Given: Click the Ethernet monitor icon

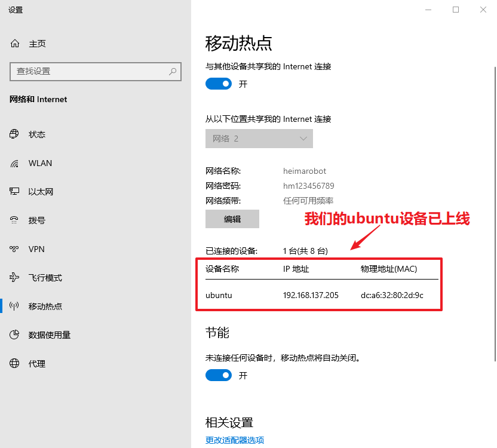Looking at the screenshot, I should pos(15,192).
